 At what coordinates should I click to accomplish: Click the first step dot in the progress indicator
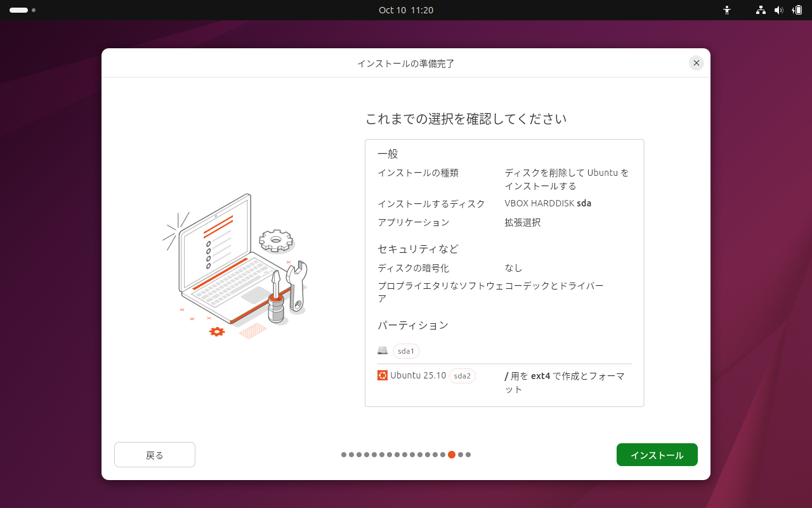point(344,455)
